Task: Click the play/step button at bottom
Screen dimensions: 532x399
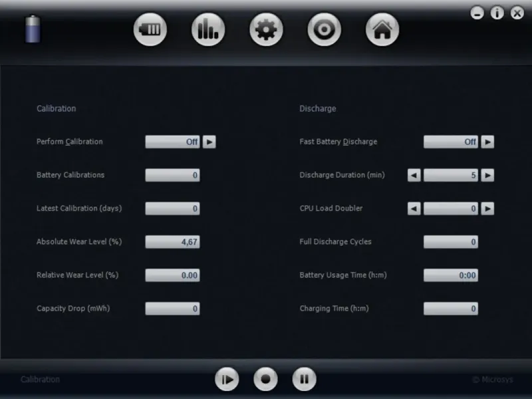Action: coord(227,379)
